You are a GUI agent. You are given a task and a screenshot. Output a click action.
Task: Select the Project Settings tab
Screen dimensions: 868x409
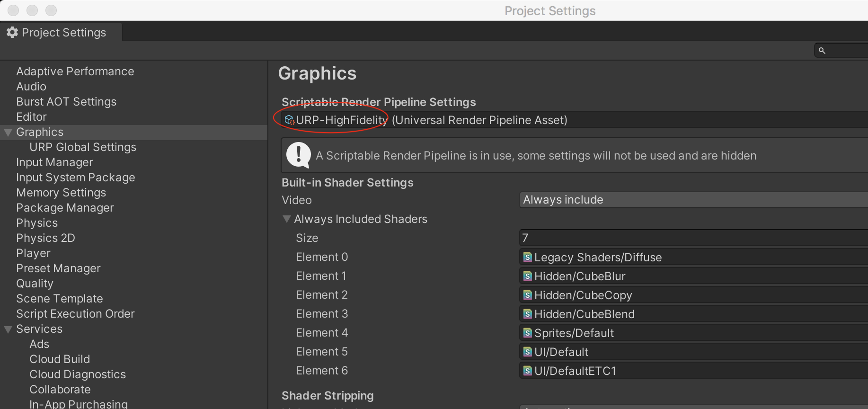[x=62, y=32]
